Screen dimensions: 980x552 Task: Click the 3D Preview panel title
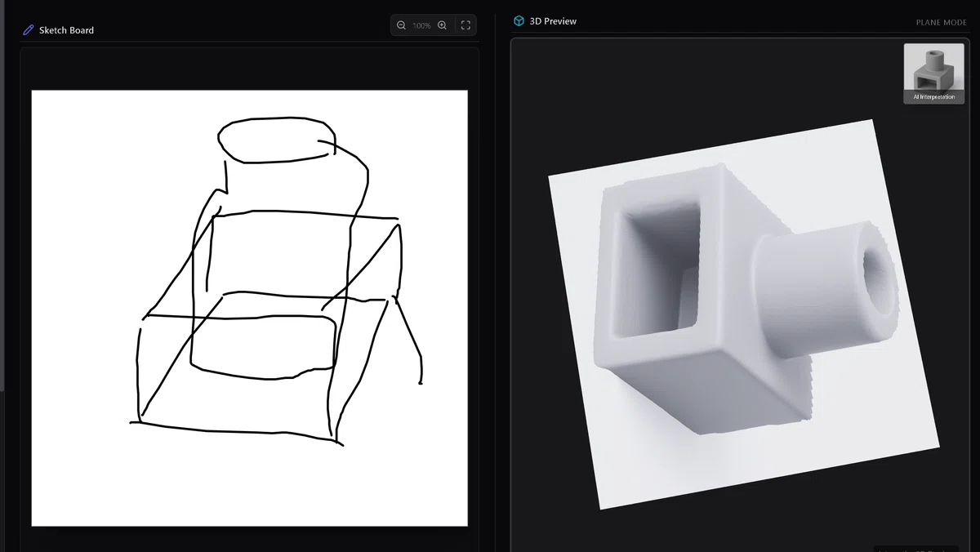pos(553,21)
